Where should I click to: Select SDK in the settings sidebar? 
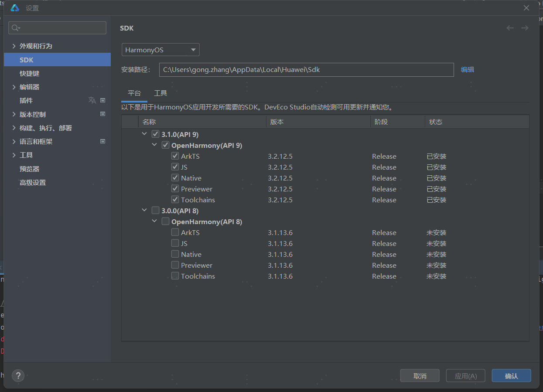57,59
